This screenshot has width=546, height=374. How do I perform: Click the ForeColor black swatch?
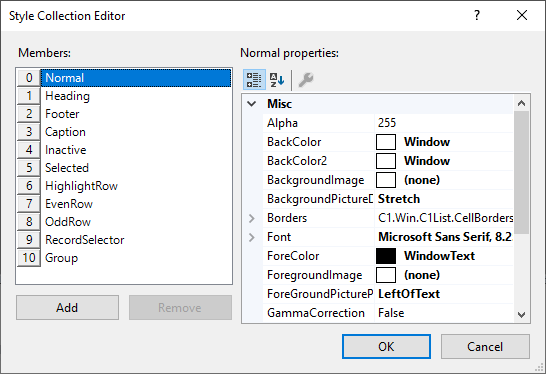386,256
